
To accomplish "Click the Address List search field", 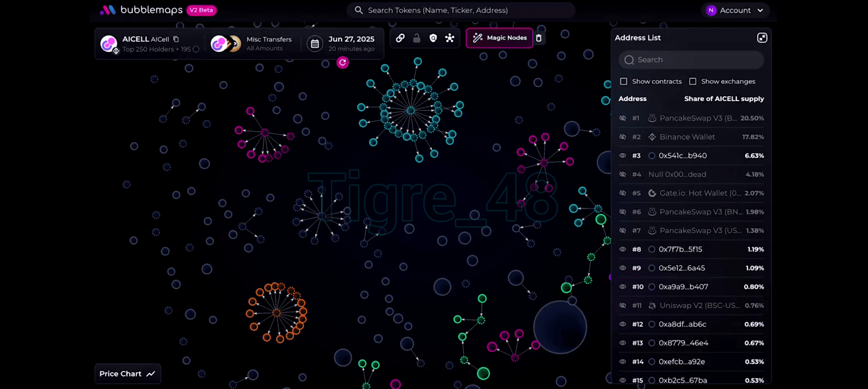I will point(691,60).
